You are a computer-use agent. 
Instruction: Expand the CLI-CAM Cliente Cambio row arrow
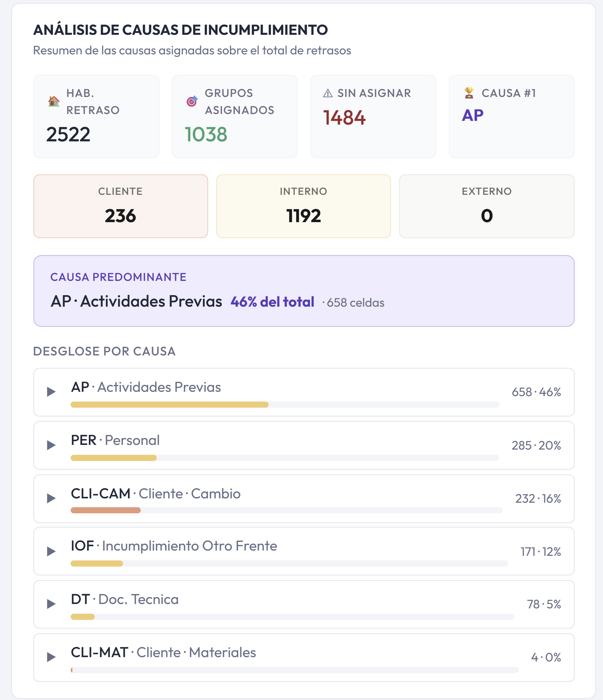point(51,498)
